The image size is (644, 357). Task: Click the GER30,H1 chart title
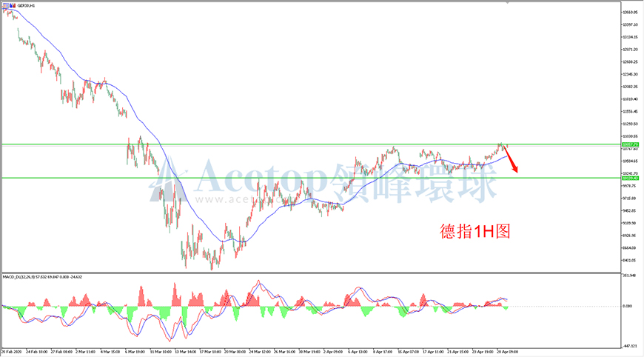(x=27, y=6)
